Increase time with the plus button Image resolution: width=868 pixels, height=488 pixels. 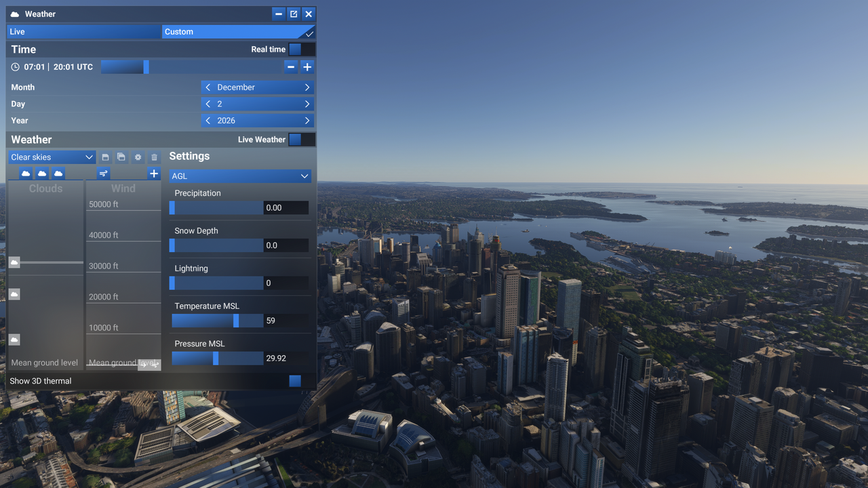click(x=307, y=66)
